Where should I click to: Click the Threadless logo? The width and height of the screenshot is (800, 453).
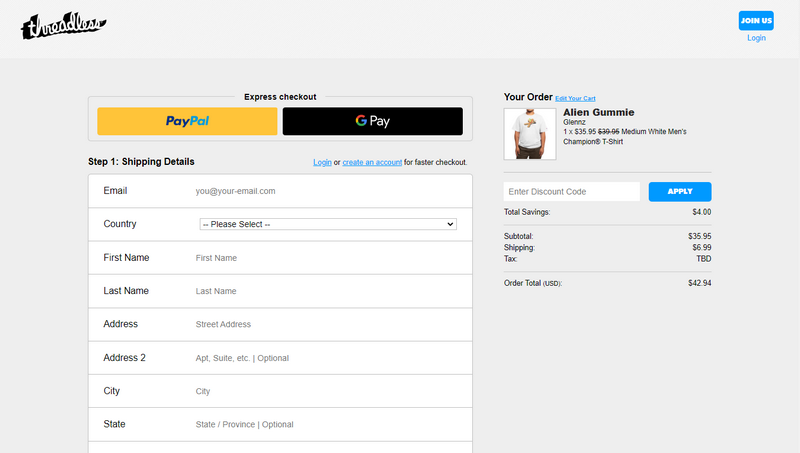63,26
